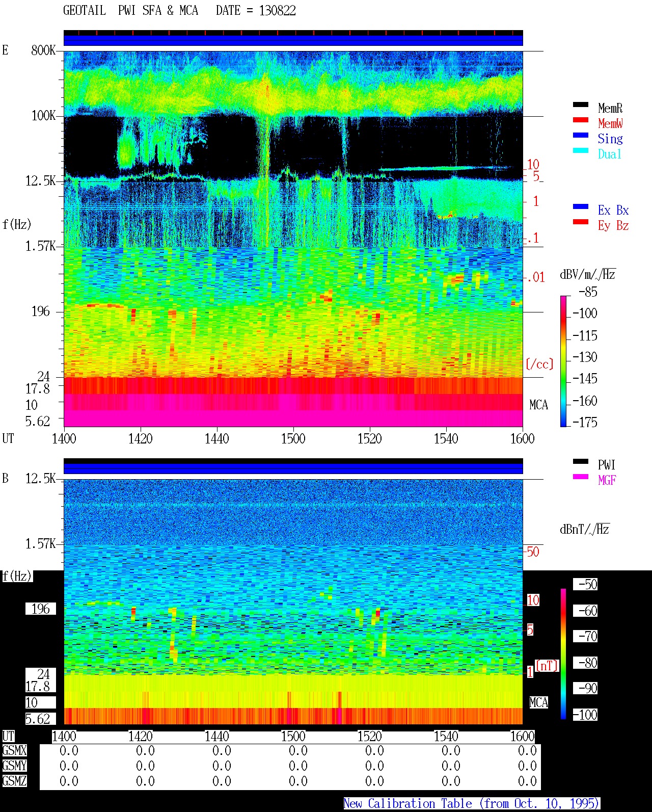Screen dimensions: 652x812
Task: Click the Ex Bx legend label
Action: (613, 210)
